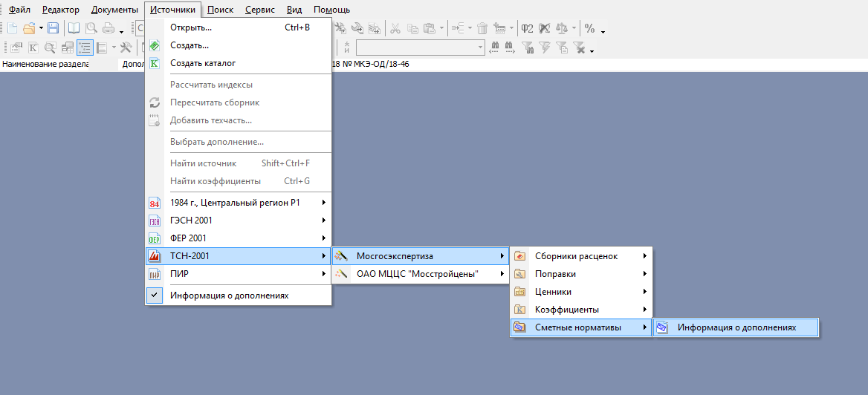Image resolution: width=868 pixels, height=395 pixels.
Task: Choose Создать... menu entry
Action: [x=239, y=45]
